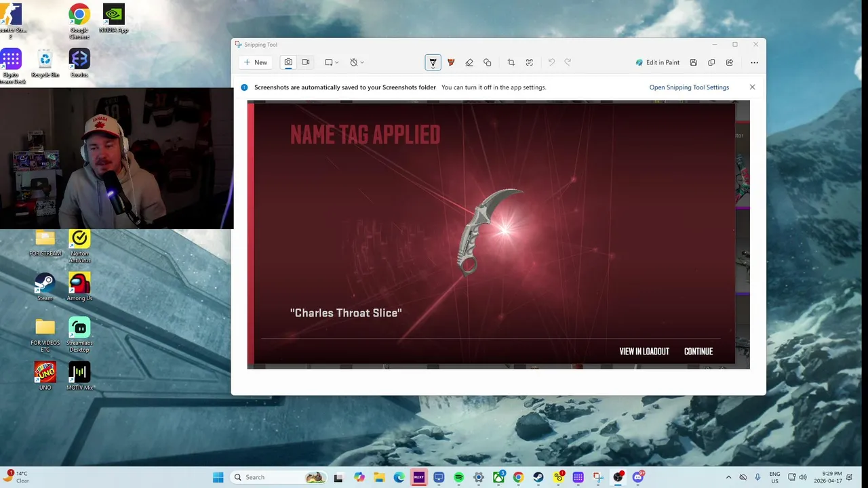Open the delay timer dropdown
The width and height of the screenshot is (868, 488).
pyautogui.click(x=357, y=62)
